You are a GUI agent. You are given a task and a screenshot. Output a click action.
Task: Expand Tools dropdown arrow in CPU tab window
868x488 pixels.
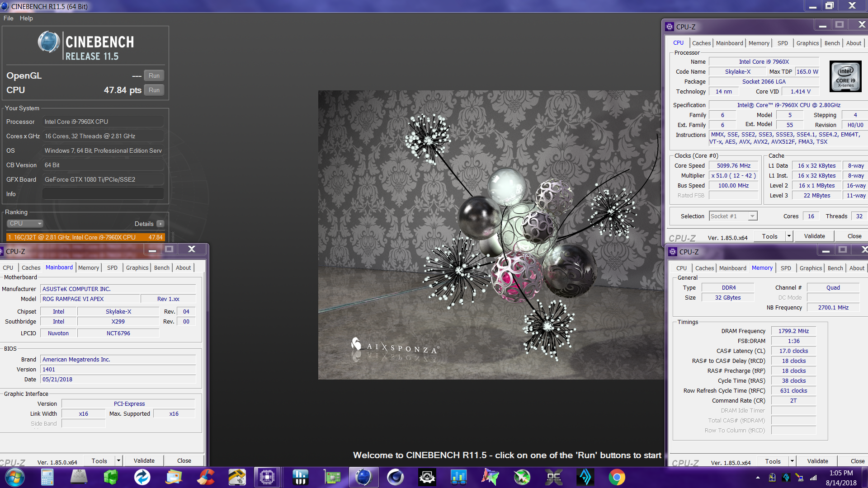[789, 236]
